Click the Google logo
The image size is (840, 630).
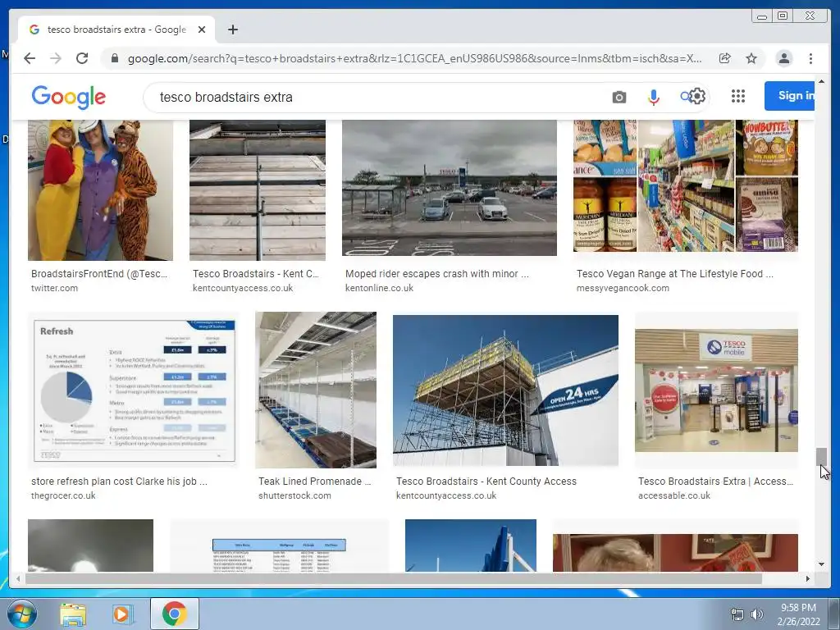click(x=69, y=97)
